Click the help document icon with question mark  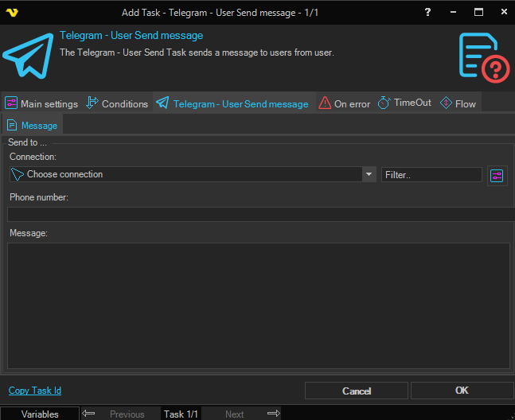click(x=483, y=58)
